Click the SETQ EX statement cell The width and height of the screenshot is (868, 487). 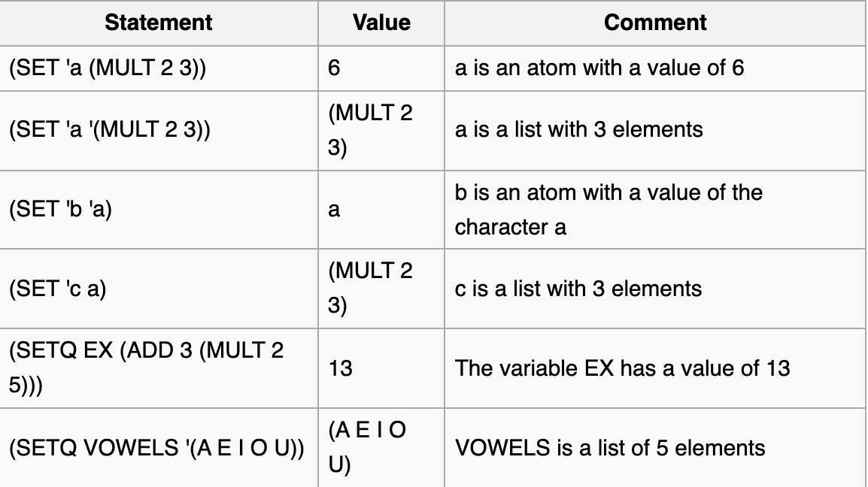[146, 368]
